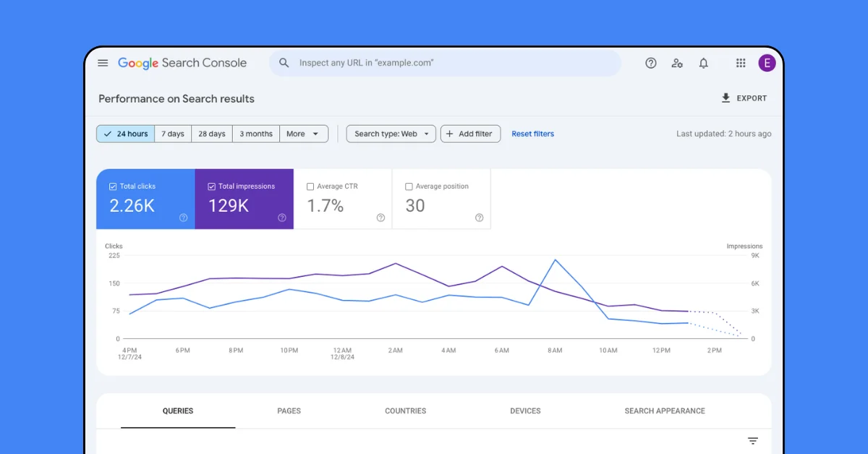
Task: Click the Last updated: 2 hours ago text
Action: [724, 134]
